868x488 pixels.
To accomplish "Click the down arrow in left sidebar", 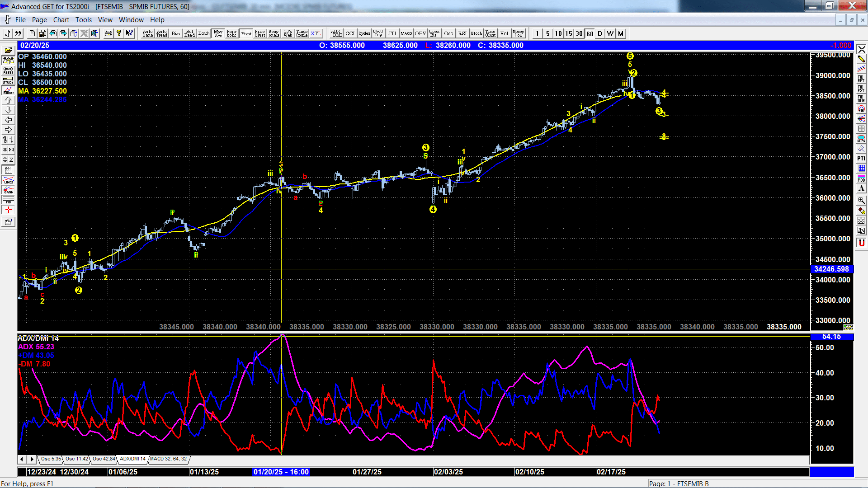I will (8, 110).
